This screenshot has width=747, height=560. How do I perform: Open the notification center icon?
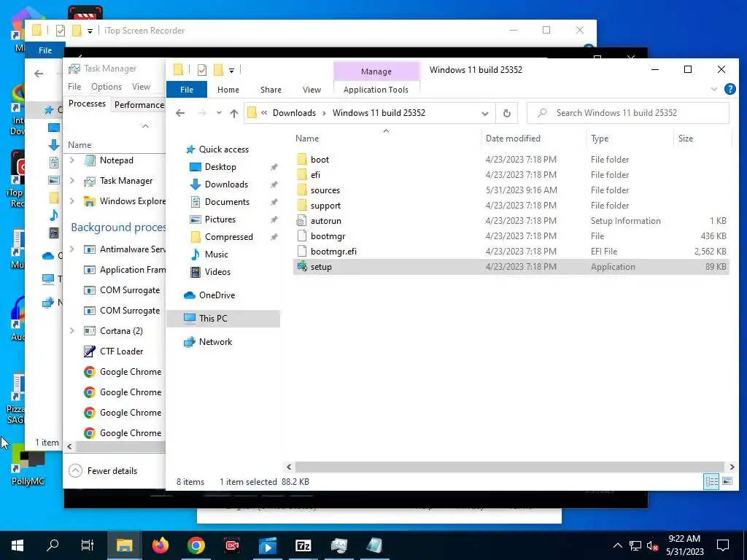tap(723, 545)
